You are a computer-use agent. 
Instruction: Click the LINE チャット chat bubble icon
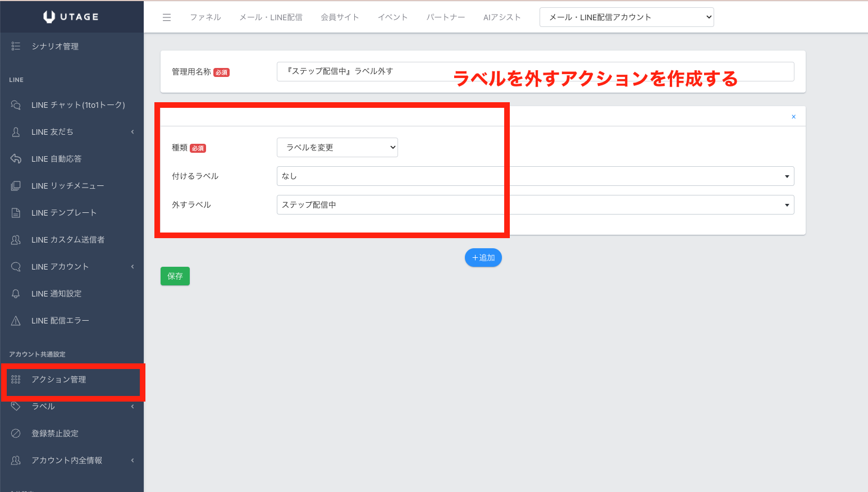point(16,105)
